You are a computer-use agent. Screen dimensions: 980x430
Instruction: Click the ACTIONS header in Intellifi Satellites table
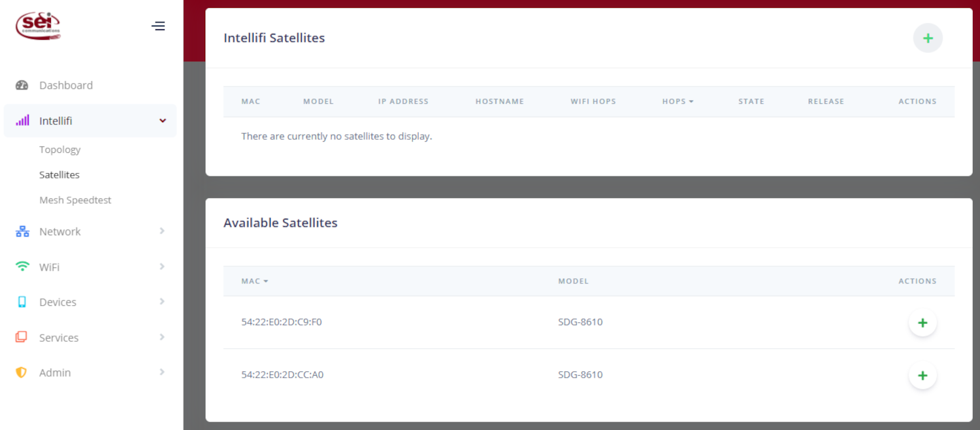point(917,101)
